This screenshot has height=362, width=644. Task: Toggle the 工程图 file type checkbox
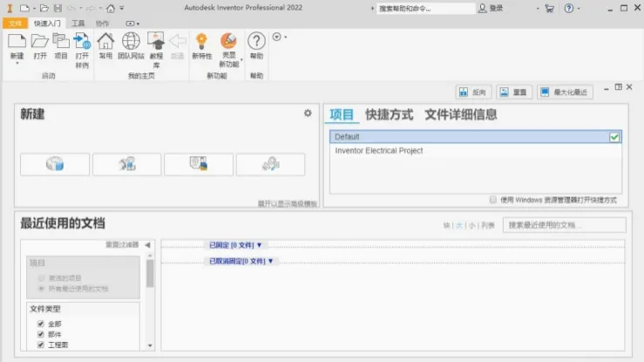[41, 345]
